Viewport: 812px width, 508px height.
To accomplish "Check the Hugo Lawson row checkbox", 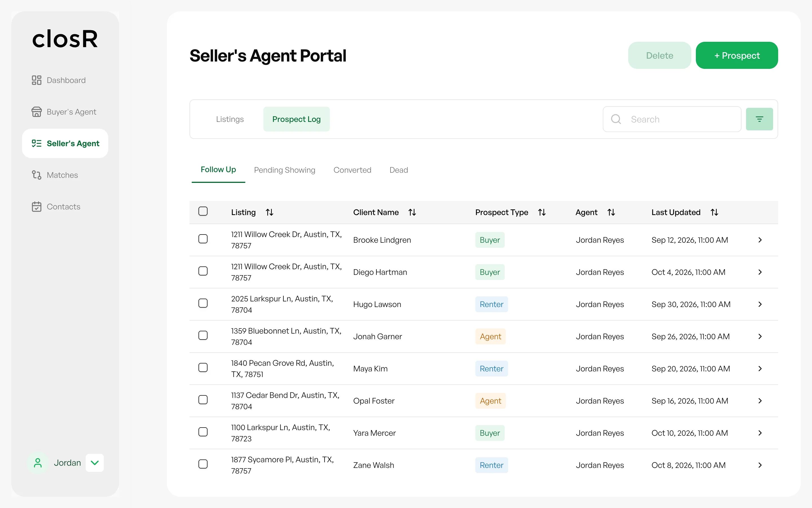I will click(x=203, y=303).
